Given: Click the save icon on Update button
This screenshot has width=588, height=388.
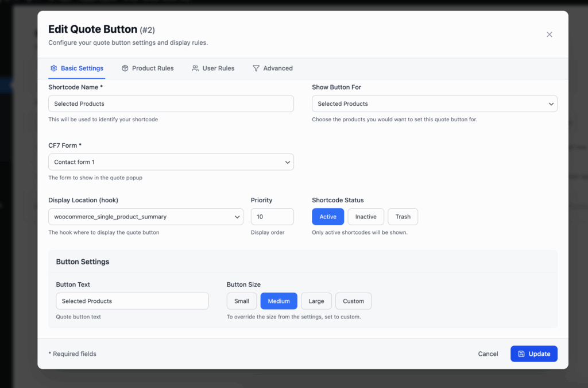Looking at the screenshot, I should click(521, 354).
